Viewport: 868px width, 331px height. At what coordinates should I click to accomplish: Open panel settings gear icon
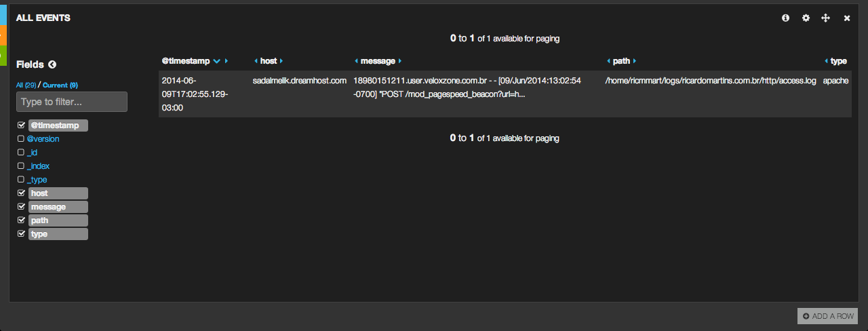806,18
